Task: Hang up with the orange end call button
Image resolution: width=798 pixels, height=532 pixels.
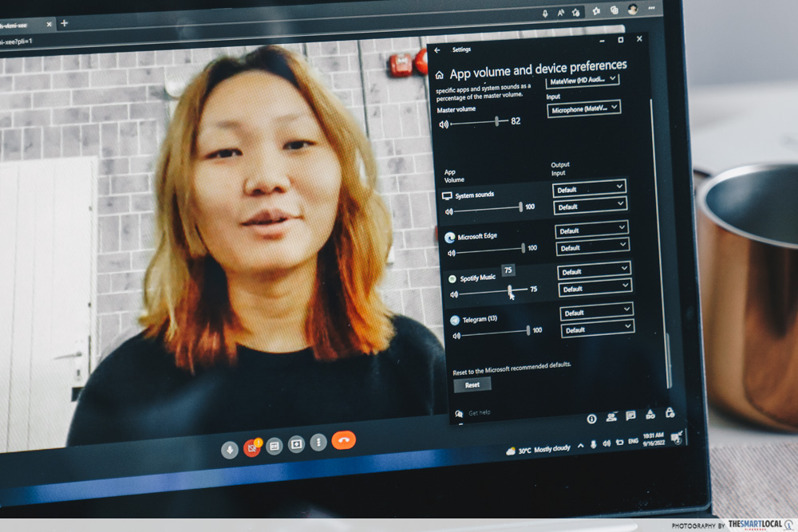Action: 344,439
